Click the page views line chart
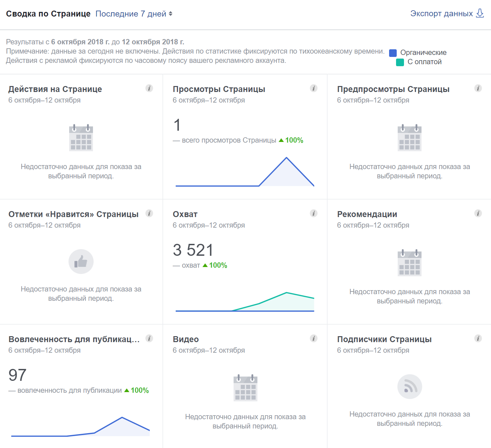Image resolution: width=491 pixels, height=448 pixels. 245,172
